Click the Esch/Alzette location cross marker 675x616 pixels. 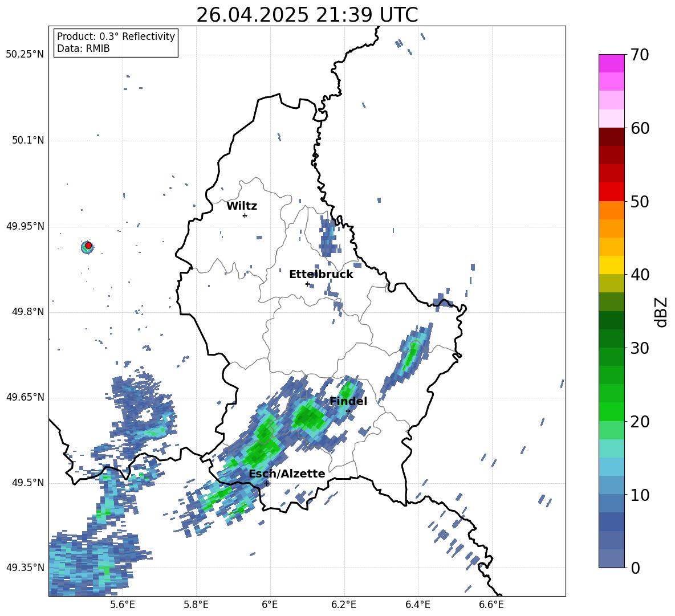(x=266, y=483)
